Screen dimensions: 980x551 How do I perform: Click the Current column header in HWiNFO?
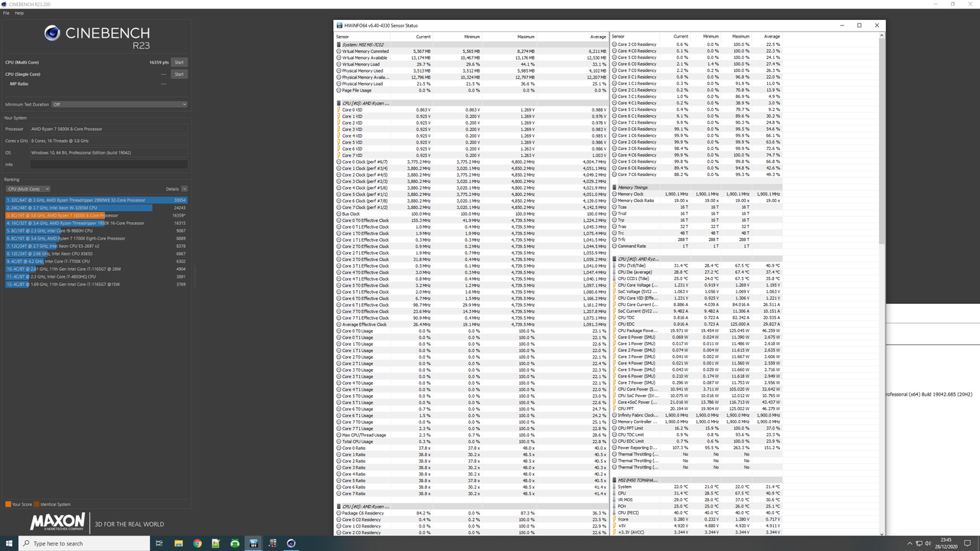click(x=412, y=37)
